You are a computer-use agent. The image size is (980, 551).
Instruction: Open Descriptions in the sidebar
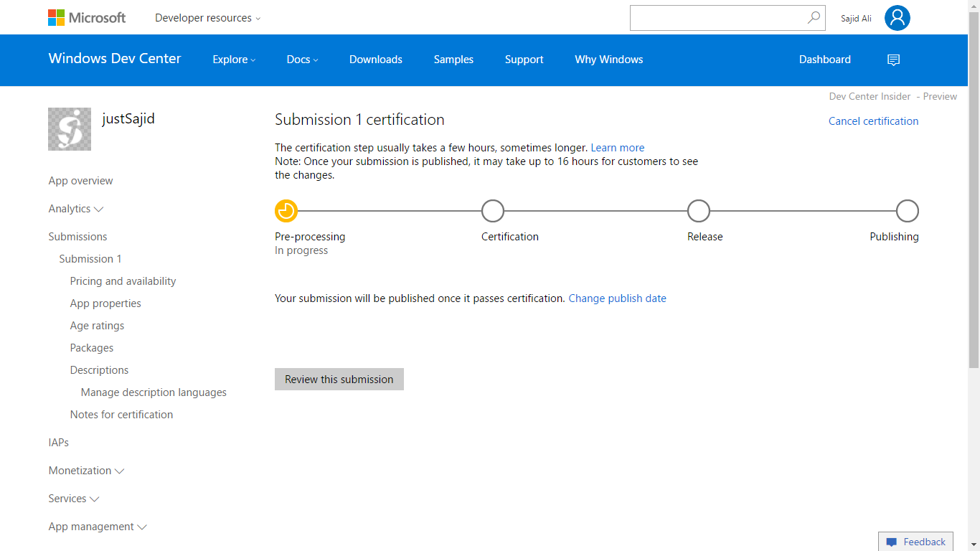pos(99,370)
